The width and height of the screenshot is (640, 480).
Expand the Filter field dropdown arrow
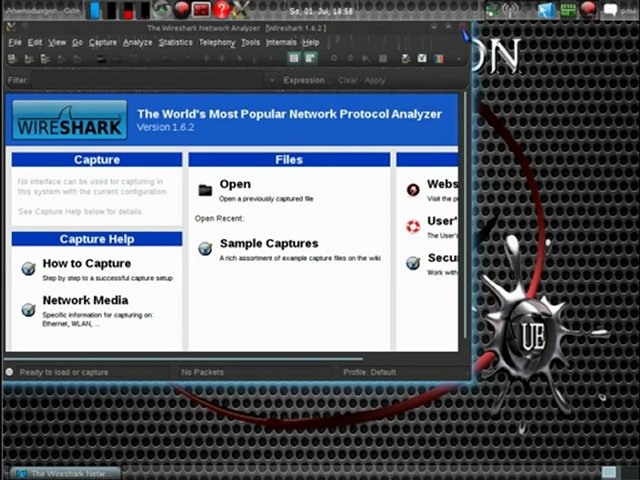point(272,80)
